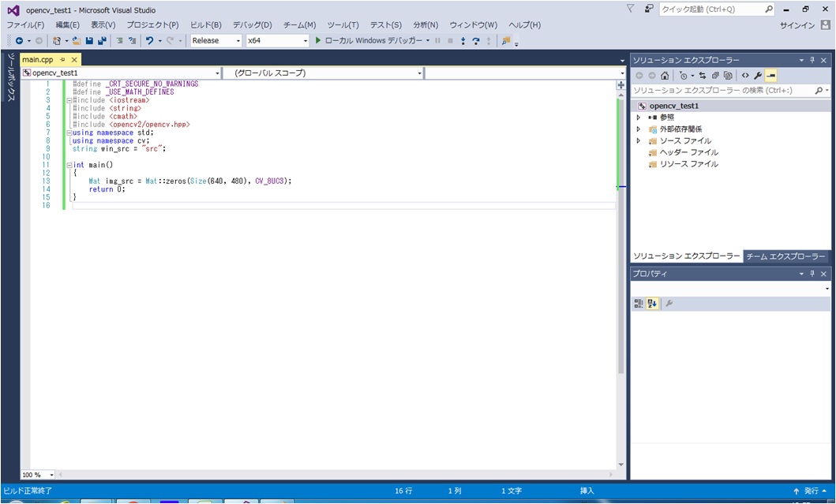
Task: Click the Open File folder icon
Action: 77,40
